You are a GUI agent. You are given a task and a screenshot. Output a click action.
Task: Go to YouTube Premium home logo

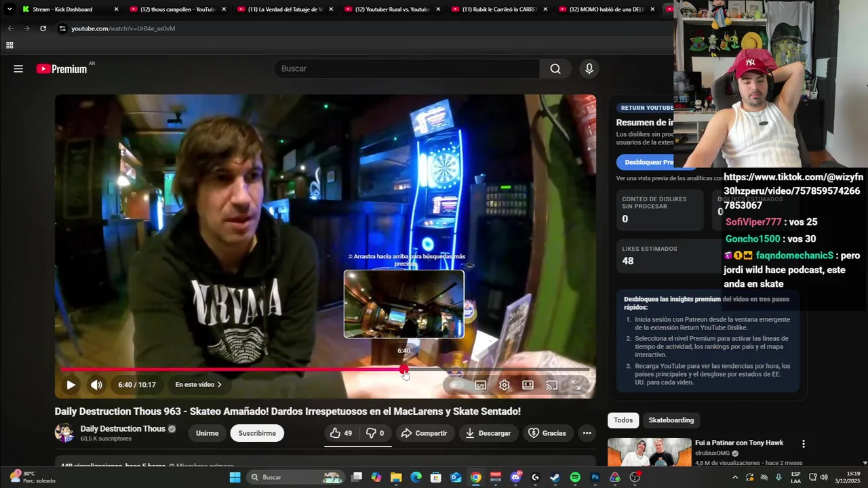point(62,68)
